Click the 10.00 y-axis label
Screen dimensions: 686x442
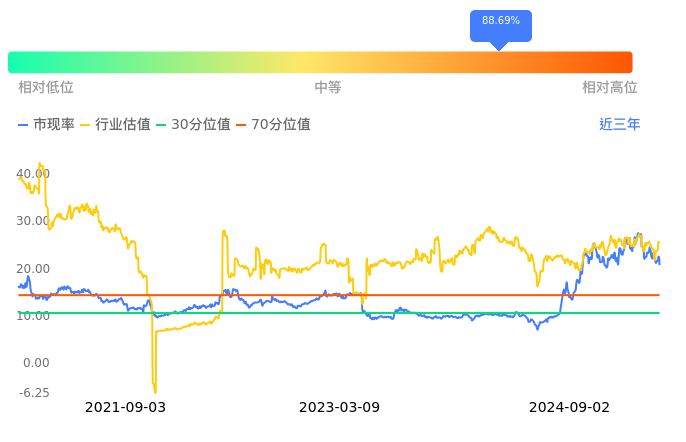click(33, 316)
